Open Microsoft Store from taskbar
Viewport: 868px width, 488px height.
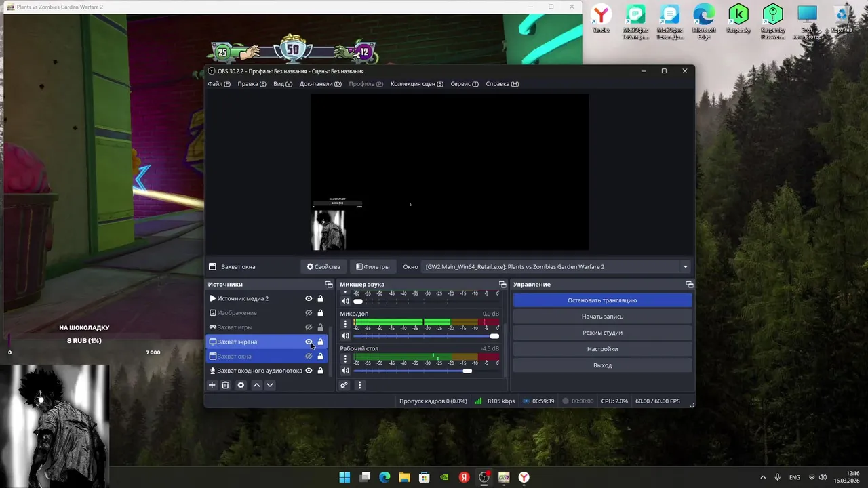click(x=425, y=477)
